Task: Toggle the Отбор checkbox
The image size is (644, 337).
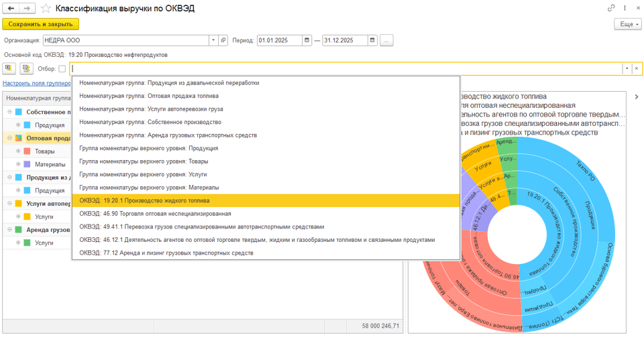Action: (62, 68)
